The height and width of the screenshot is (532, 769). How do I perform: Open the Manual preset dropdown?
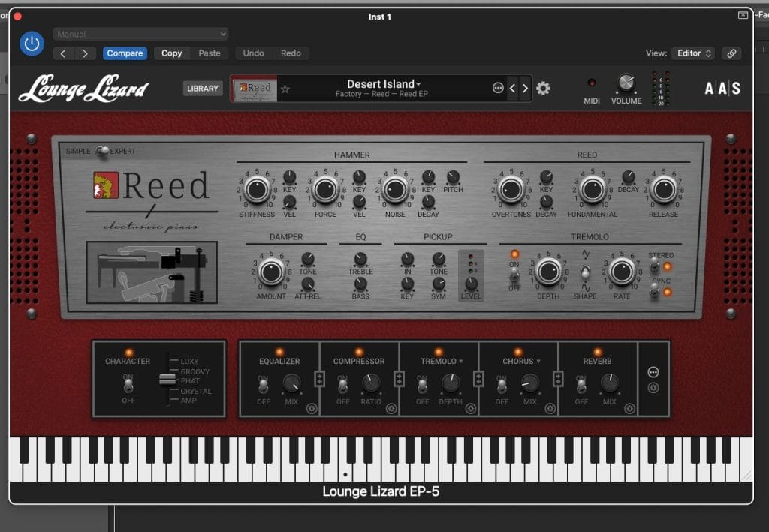140,34
